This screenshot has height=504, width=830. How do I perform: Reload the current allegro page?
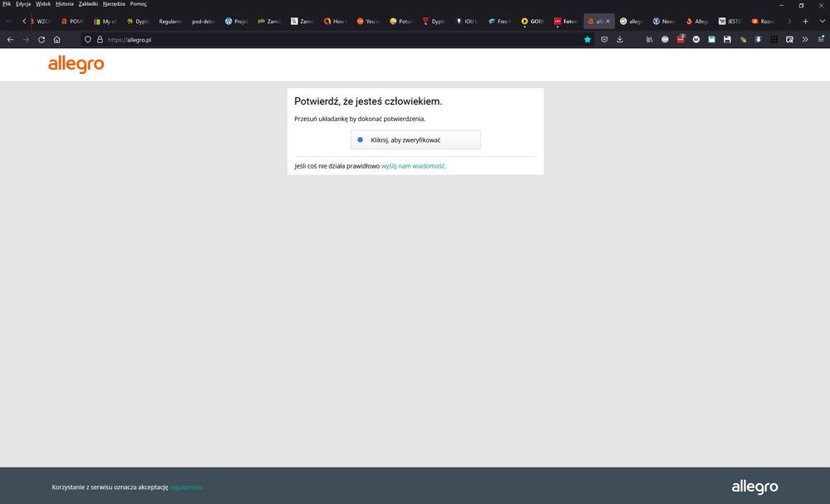pos(42,40)
